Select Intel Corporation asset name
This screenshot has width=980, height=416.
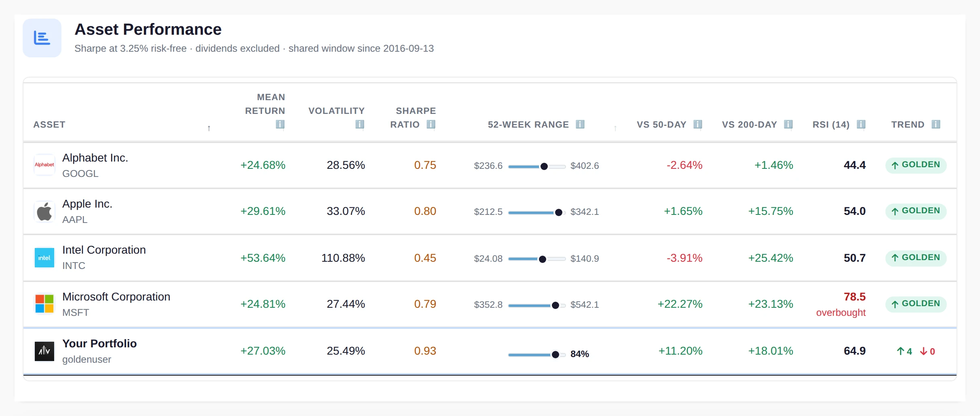coord(104,250)
